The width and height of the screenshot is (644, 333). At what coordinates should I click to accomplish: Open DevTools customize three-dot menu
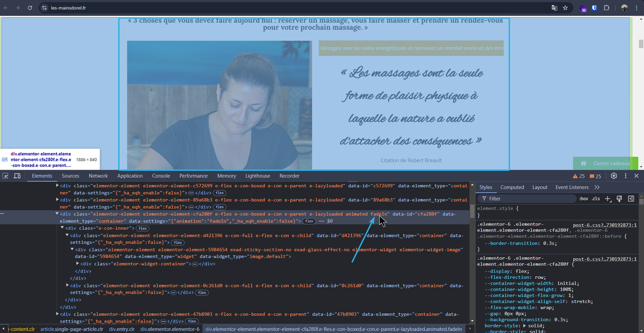pos(626,176)
